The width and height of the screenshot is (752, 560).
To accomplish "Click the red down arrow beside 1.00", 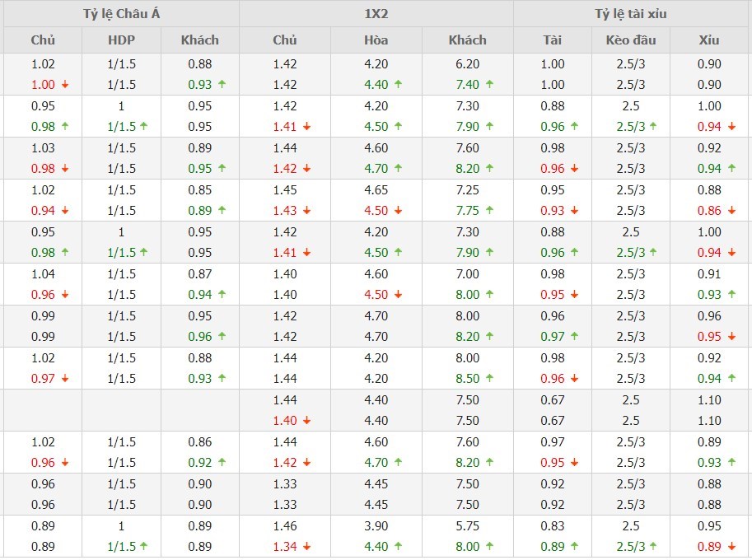I will [65, 85].
